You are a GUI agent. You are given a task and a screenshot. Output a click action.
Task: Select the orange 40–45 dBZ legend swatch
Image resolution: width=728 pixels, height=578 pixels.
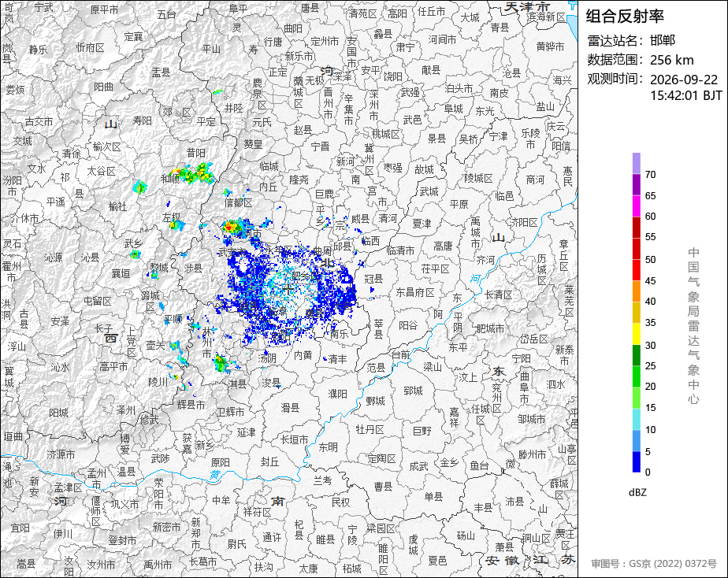point(636,291)
